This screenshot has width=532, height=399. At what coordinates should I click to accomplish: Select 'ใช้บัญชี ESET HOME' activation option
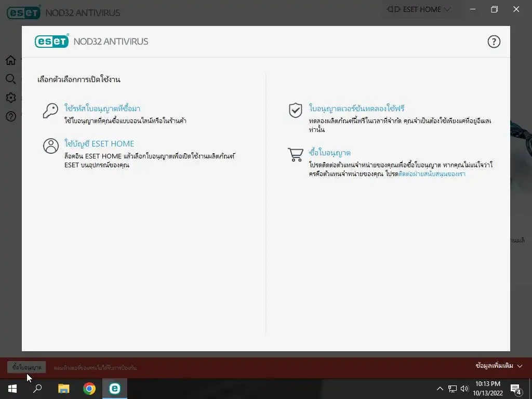99,143
